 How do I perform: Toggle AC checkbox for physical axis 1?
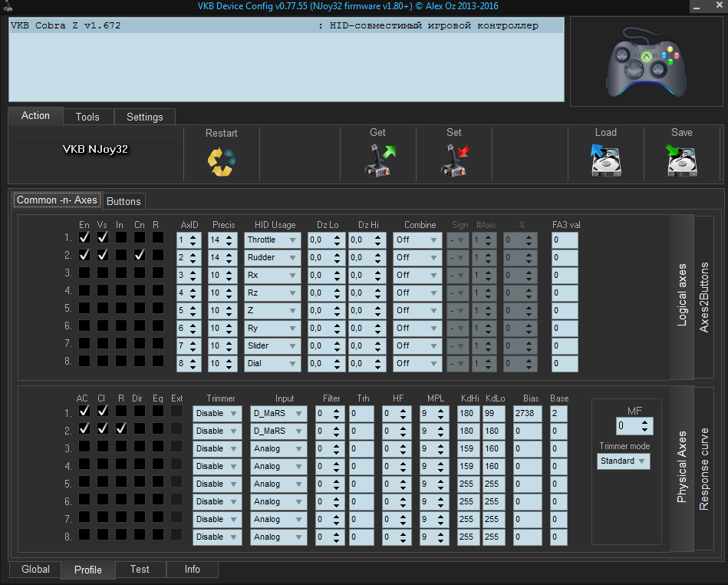(x=84, y=411)
